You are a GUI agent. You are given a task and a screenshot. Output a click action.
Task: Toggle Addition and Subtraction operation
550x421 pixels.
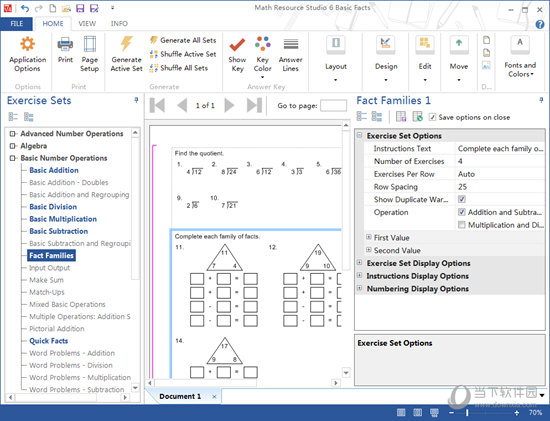tap(462, 212)
